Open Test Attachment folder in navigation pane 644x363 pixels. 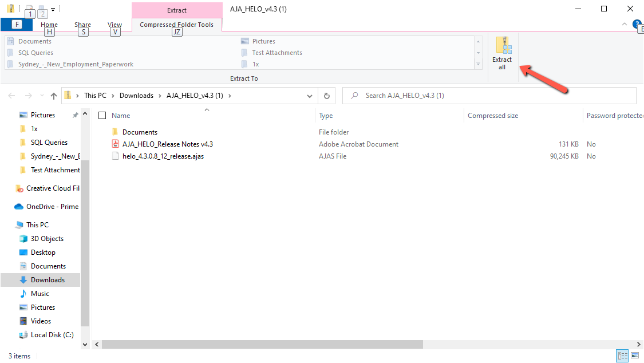click(x=55, y=170)
